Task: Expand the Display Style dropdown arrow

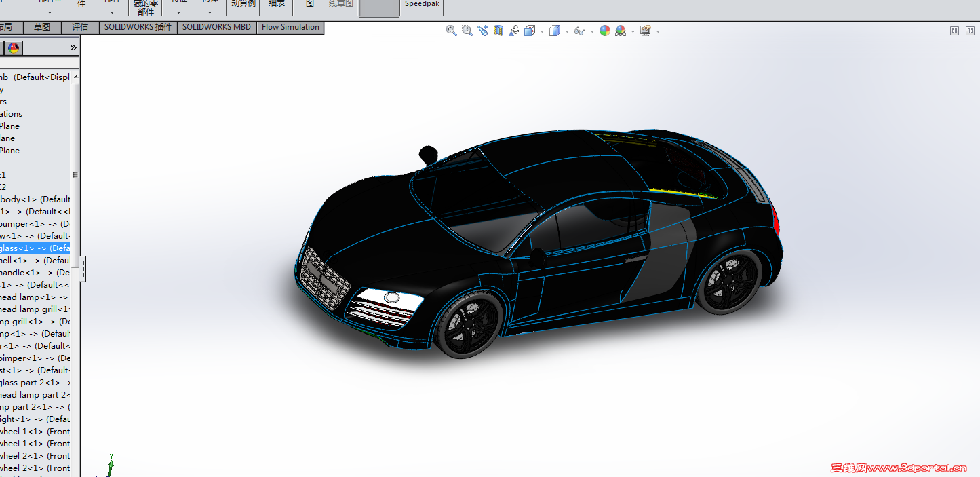Action: 567,31
